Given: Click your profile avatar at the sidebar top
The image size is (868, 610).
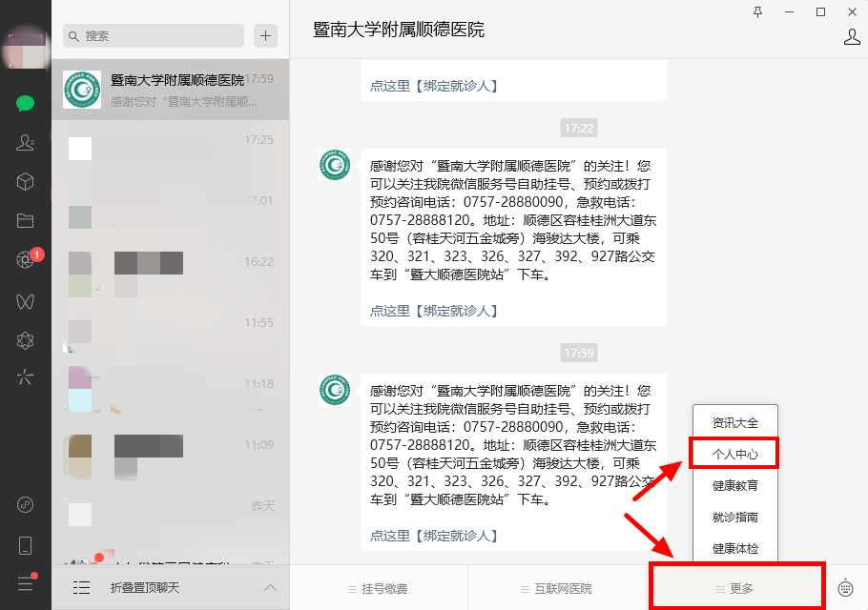Looking at the screenshot, I should (x=26, y=50).
